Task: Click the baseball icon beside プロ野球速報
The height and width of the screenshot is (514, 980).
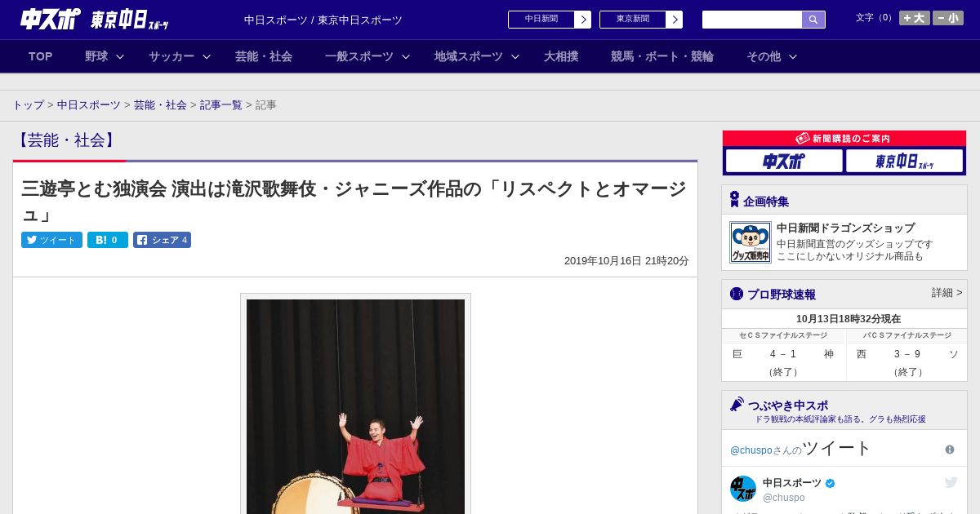Action: pos(736,294)
